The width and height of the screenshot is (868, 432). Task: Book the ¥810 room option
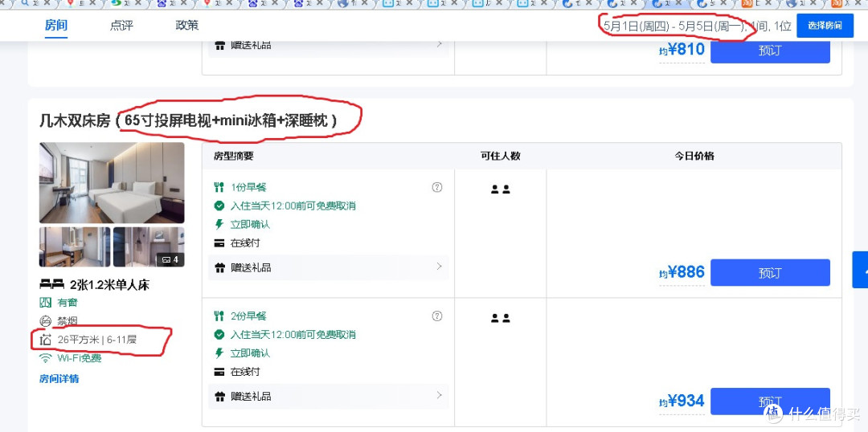770,51
